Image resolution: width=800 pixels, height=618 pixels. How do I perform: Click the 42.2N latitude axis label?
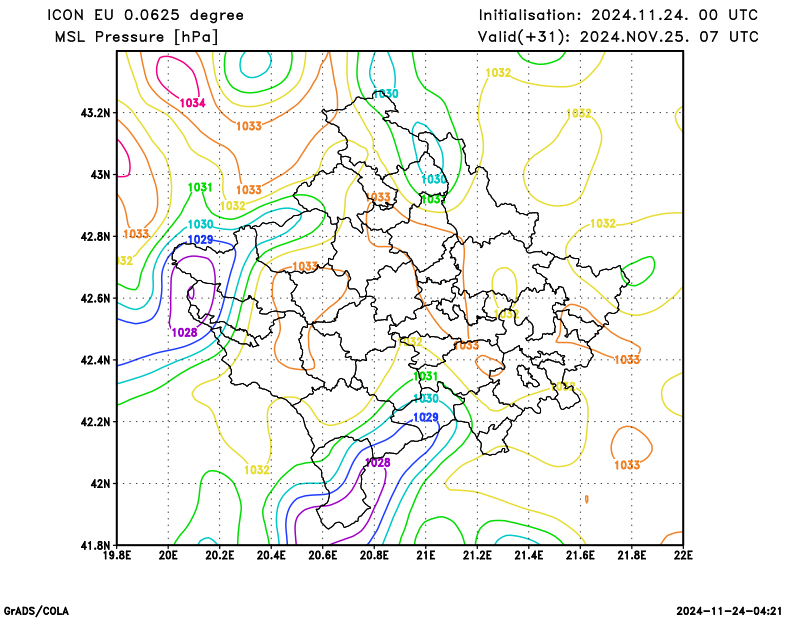coord(95,422)
